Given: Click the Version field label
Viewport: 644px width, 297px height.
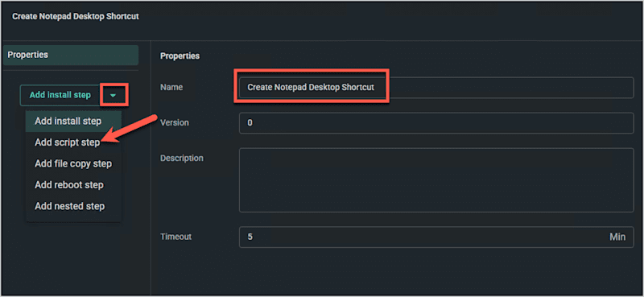Looking at the screenshot, I should 175,122.
